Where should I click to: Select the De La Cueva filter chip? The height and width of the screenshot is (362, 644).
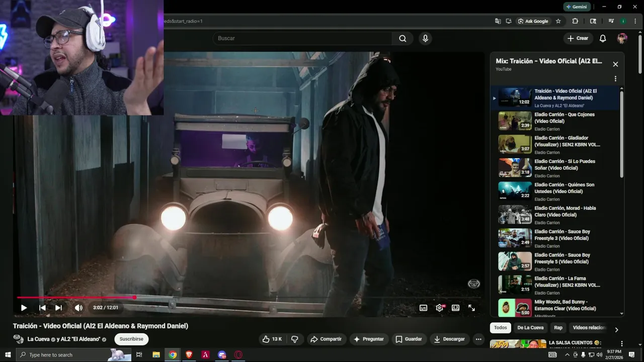[530, 328]
